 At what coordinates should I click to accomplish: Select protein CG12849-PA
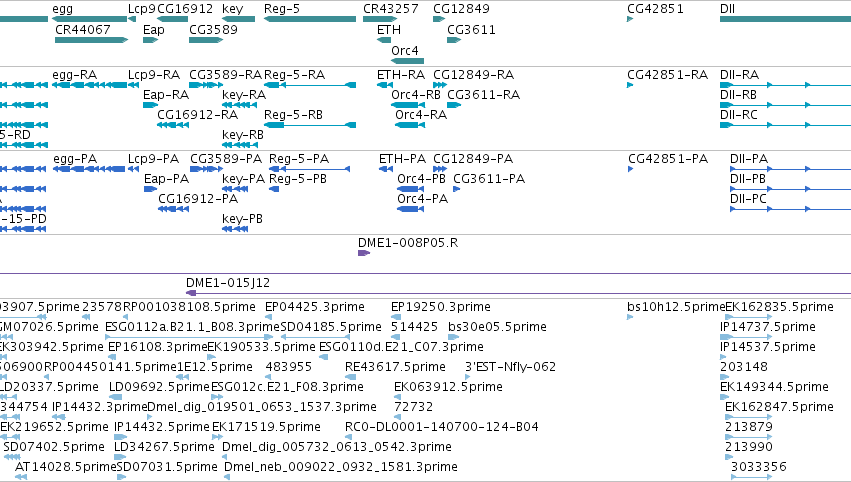[473, 159]
